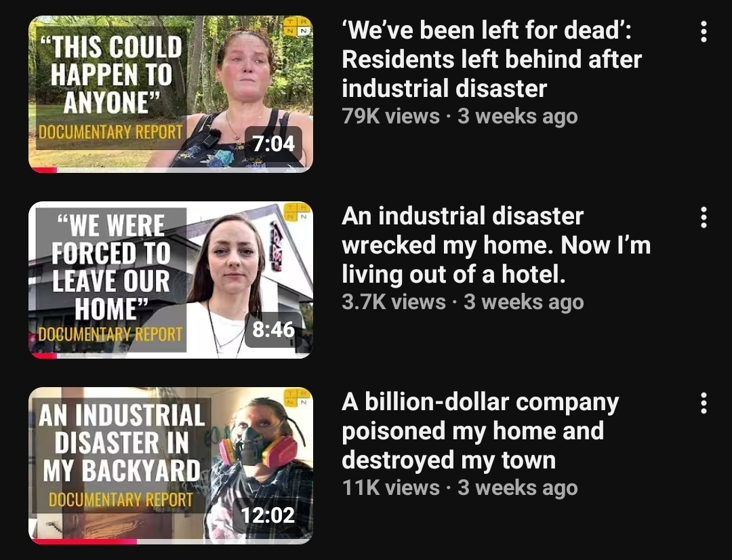Open 'This could happen to anyone' thumbnail

[170, 94]
